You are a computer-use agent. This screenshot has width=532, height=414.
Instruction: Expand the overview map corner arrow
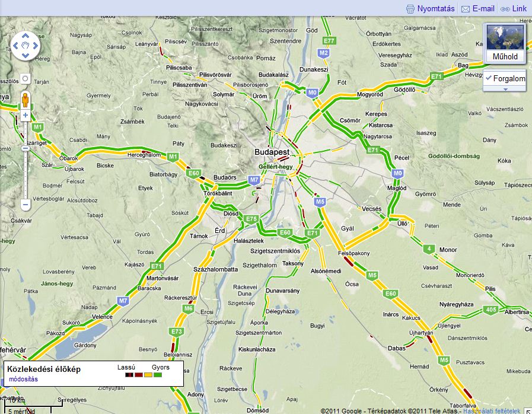tap(527, 409)
